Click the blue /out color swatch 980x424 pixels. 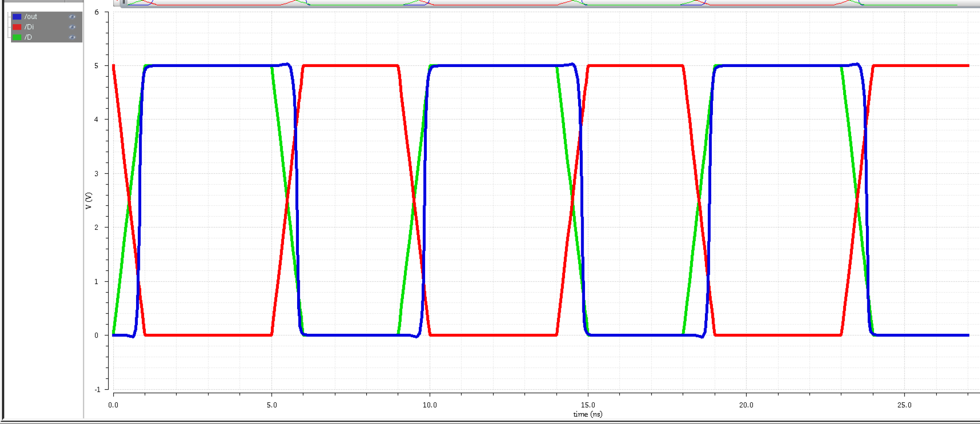coord(17,17)
